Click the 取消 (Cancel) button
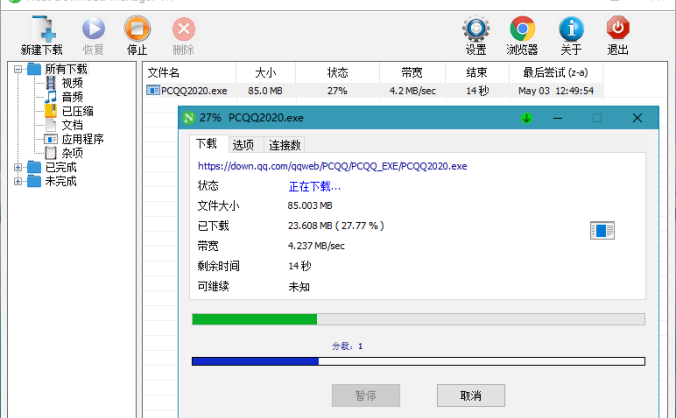 [471, 395]
